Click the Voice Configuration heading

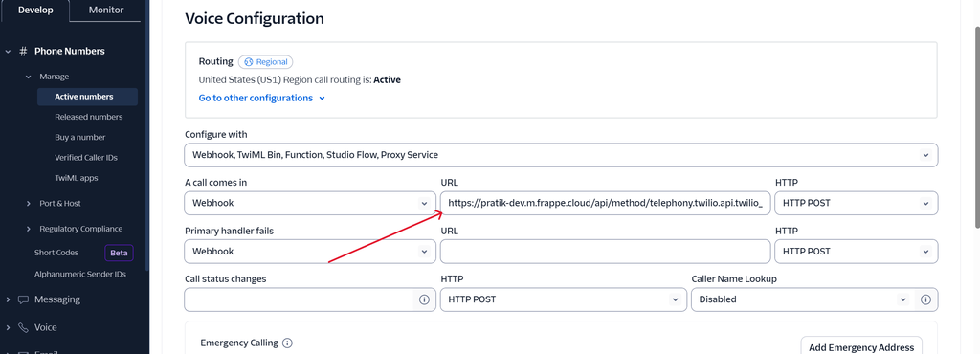[255, 19]
